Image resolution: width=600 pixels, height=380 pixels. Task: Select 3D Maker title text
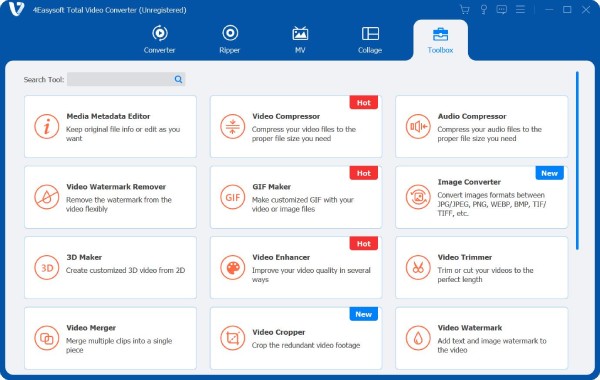coord(84,257)
